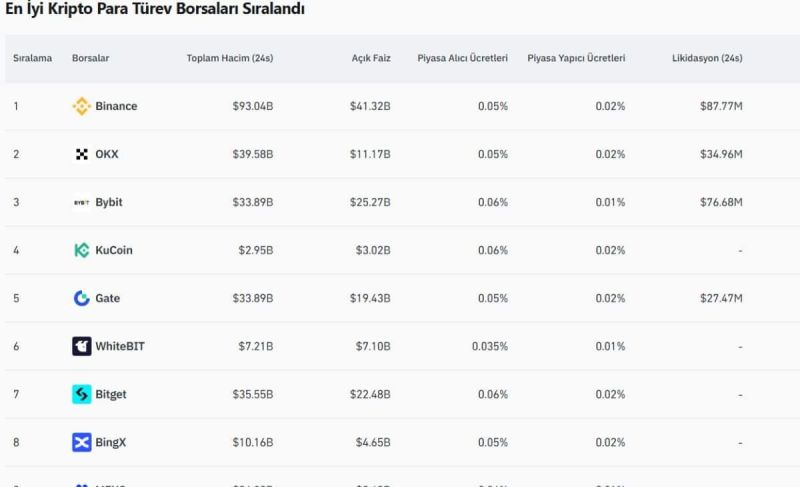
Task: Click the Gate logo icon
Action: click(x=82, y=298)
